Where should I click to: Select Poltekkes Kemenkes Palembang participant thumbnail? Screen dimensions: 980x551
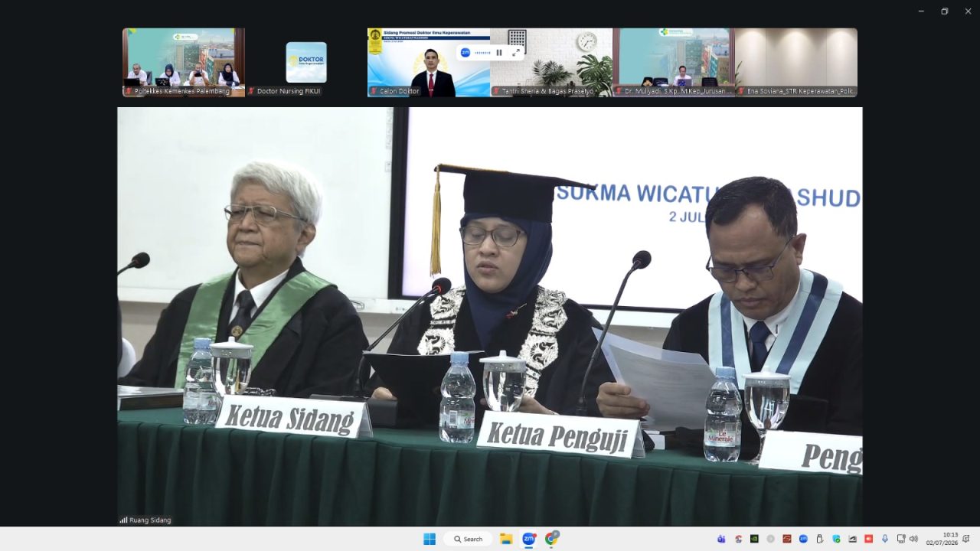point(184,62)
